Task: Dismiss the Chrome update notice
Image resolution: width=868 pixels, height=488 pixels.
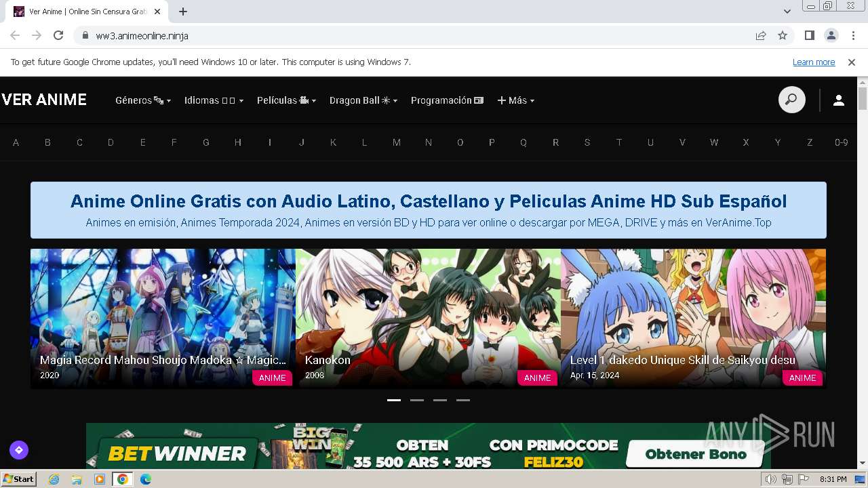Action: coord(852,62)
